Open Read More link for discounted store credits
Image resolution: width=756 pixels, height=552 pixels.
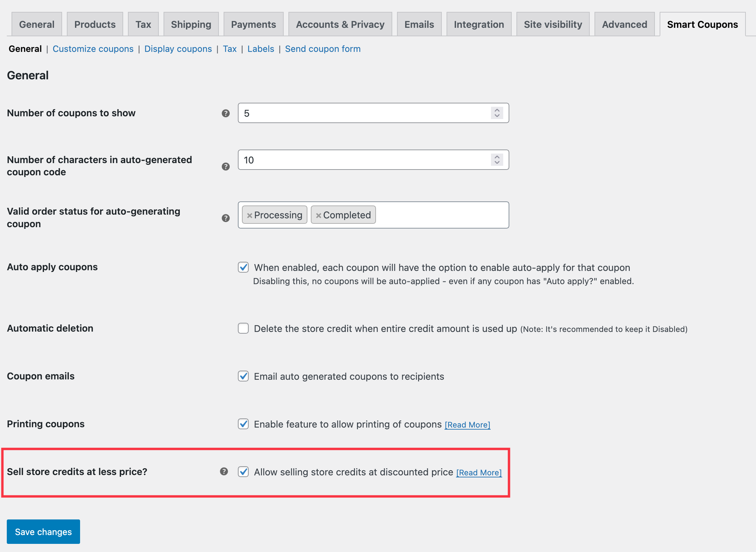click(x=479, y=472)
